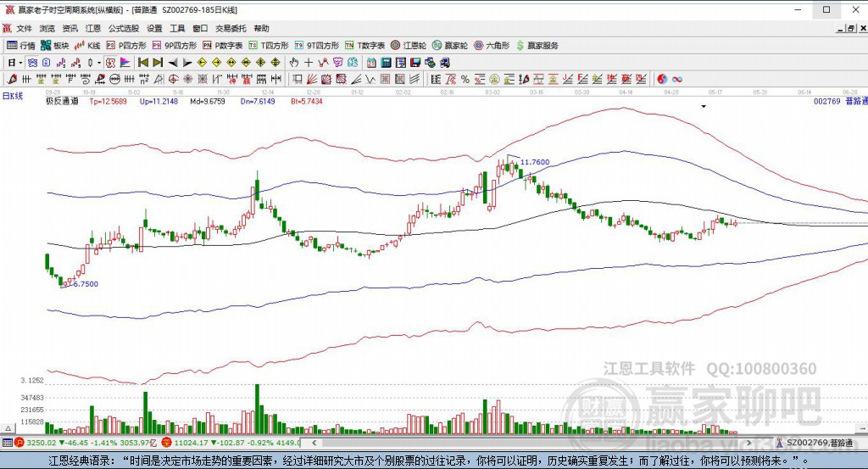Open 赢家服务 dollar-sign service

(x=537, y=46)
